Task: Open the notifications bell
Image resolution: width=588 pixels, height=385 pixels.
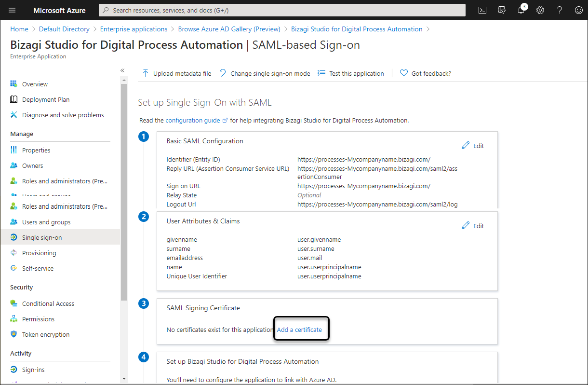Action: [521, 10]
